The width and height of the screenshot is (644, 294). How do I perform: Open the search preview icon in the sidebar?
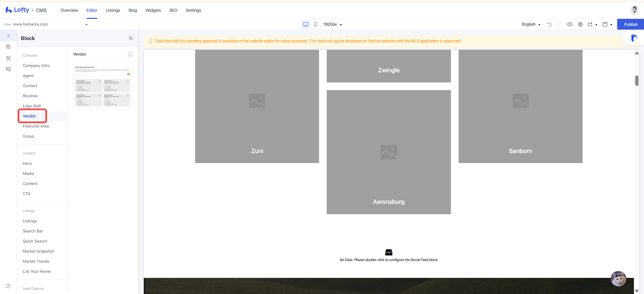click(8, 69)
